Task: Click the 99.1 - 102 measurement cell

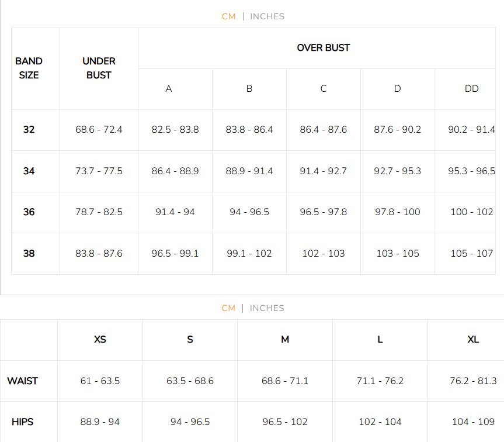Action: [x=249, y=254]
